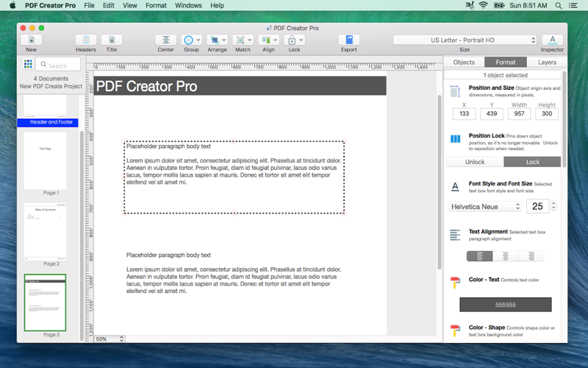Toggle the Inspector panel icon
This screenshot has width=588, height=368.
point(552,40)
